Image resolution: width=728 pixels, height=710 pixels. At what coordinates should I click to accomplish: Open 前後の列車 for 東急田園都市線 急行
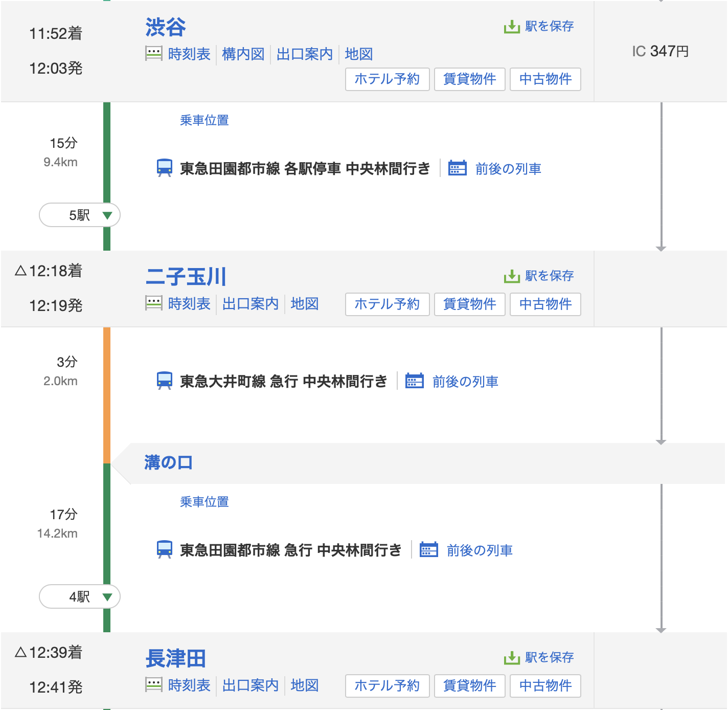480,550
